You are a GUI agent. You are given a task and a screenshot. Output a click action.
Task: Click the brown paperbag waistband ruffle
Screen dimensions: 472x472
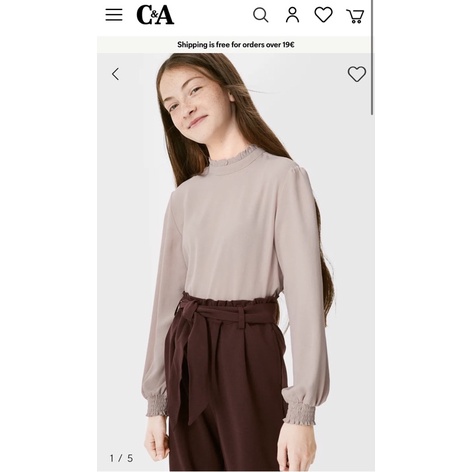tap(230, 303)
